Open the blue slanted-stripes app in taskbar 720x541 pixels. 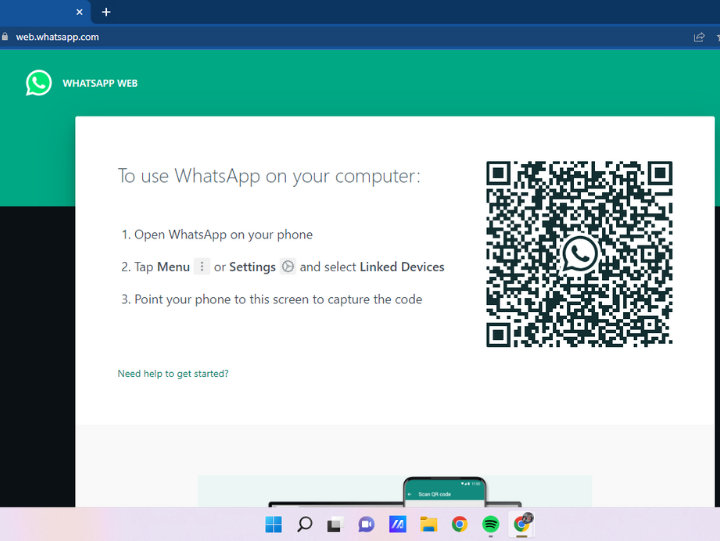[x=398, y=524]
